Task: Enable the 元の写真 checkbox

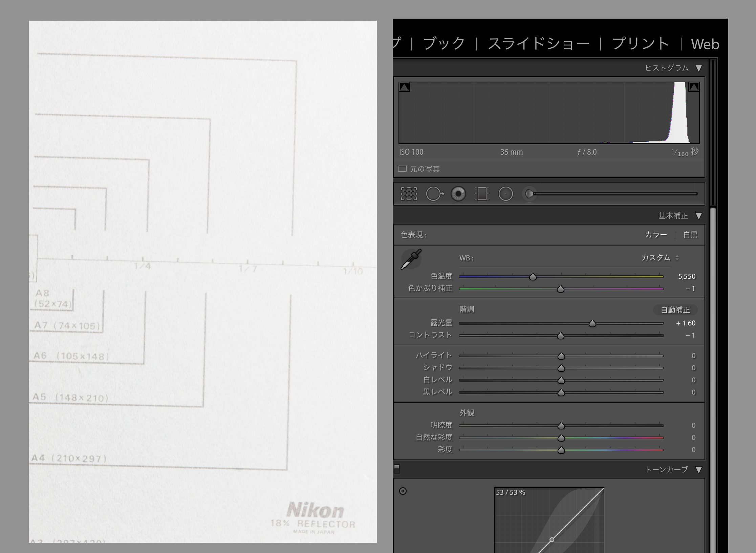Action: 402,169
